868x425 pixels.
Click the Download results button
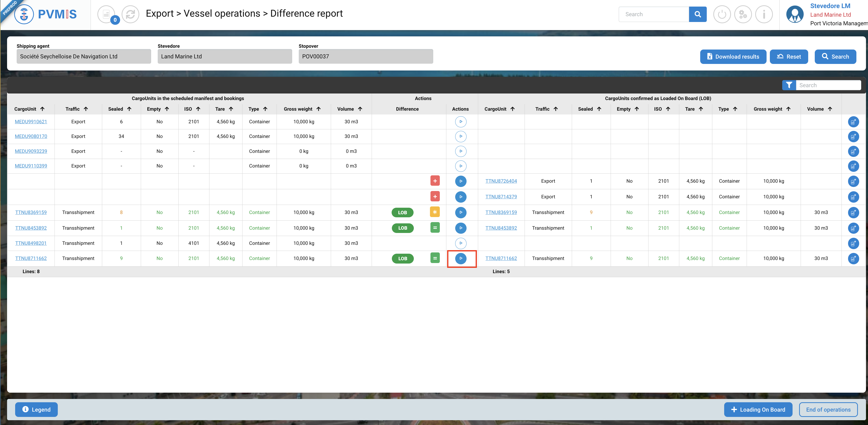click(733, 57)
